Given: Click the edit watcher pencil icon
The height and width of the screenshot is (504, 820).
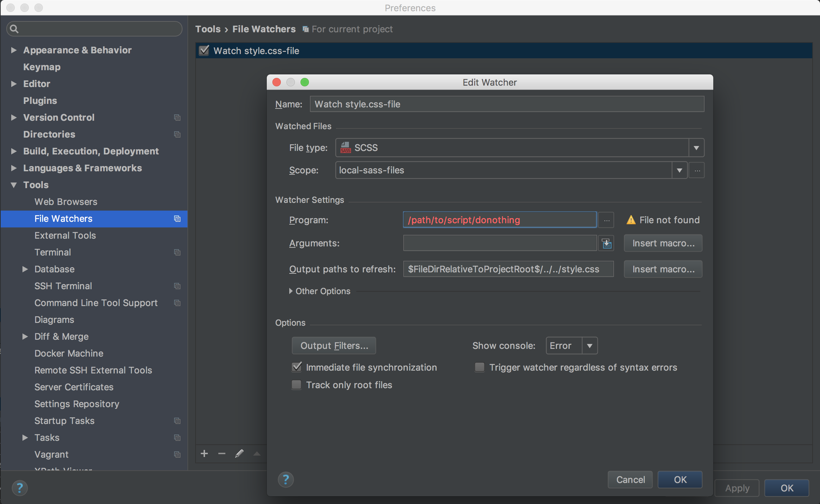Looking at the screenshot, I should pyautogui.click(x=239, y=453).
